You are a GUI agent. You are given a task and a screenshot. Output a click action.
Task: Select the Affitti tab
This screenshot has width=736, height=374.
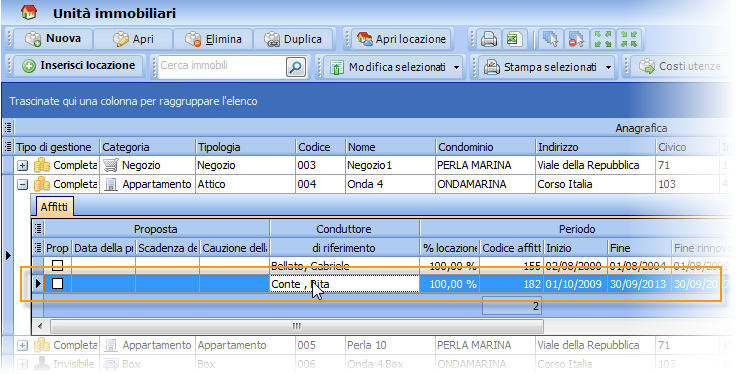[x=54, y=206]
